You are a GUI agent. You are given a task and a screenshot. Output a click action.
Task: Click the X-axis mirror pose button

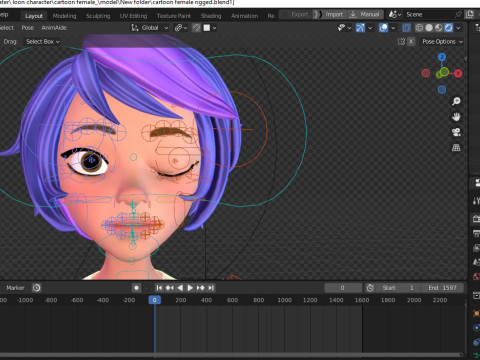pyautogui.click(x=411, y=42)
